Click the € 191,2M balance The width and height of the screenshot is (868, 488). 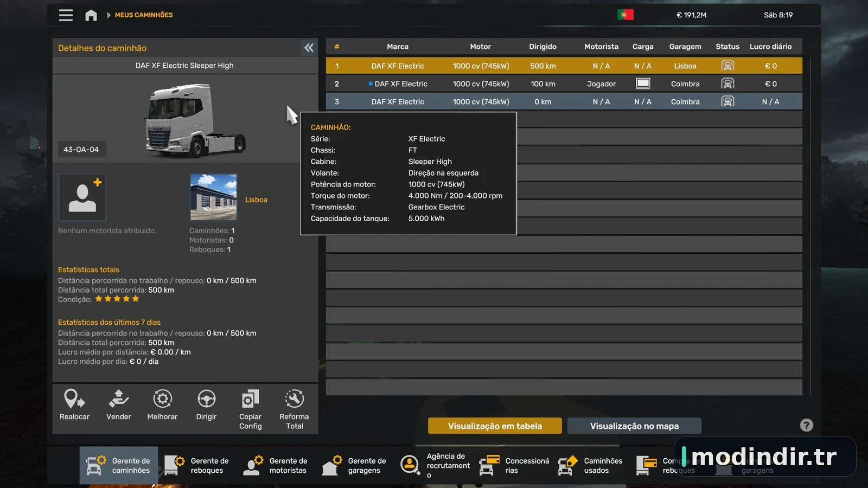tap(691, 15)
